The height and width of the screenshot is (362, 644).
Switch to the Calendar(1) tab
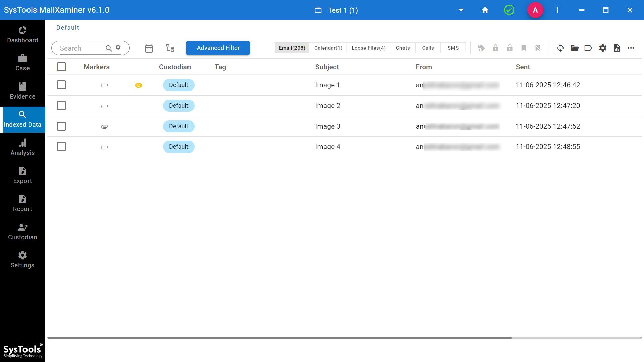328,48
